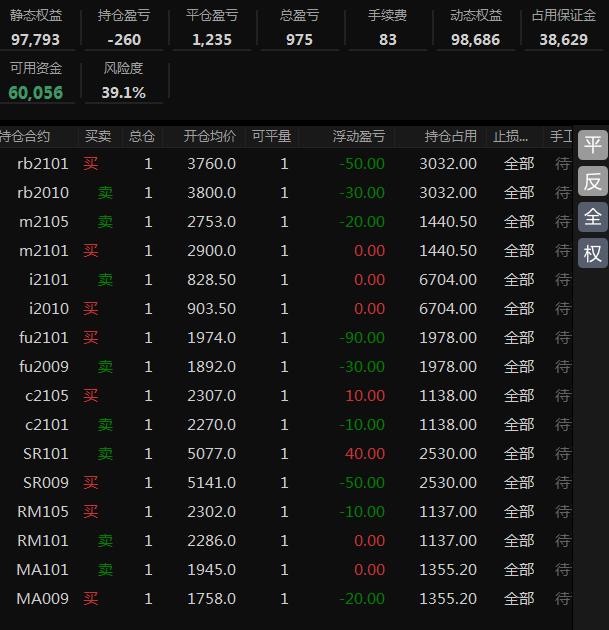Sort by 开仓均价 column header

click(x=210, y=137)
